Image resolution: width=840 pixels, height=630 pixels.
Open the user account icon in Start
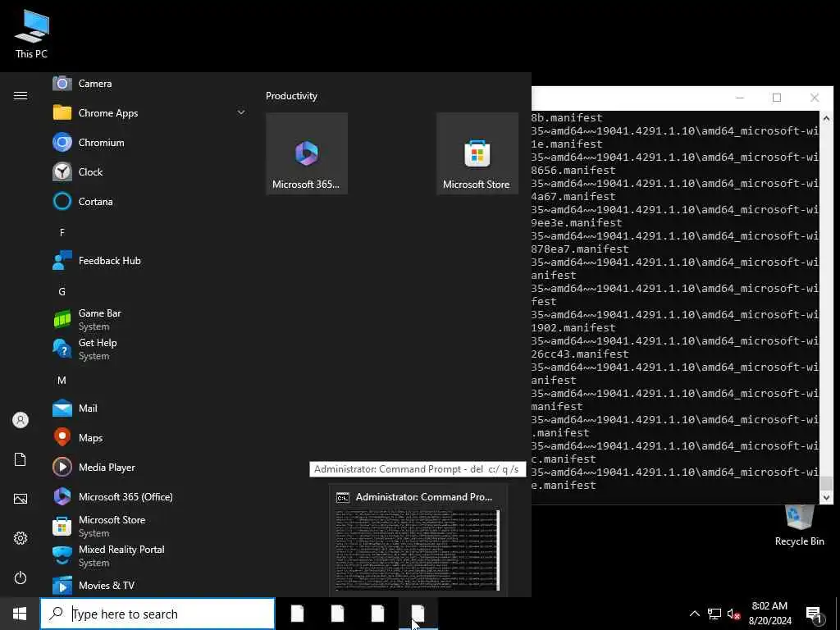(21, 420)
